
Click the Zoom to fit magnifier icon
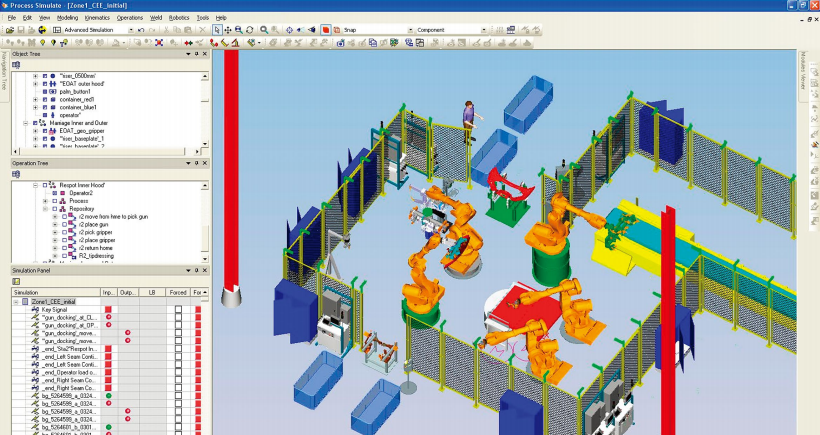tap(264, 30)
